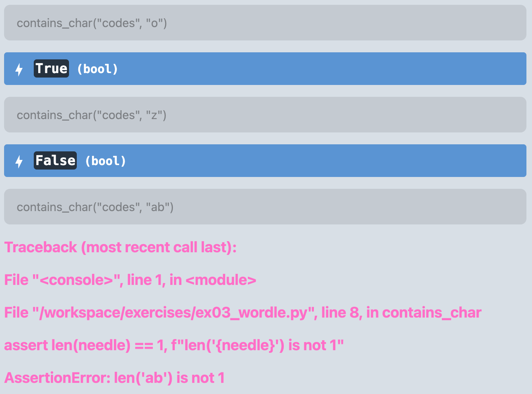Click the "in contains_char" function name in traceback
The width and height of the screenshot is (532, 394).
(x=424, y=313)
